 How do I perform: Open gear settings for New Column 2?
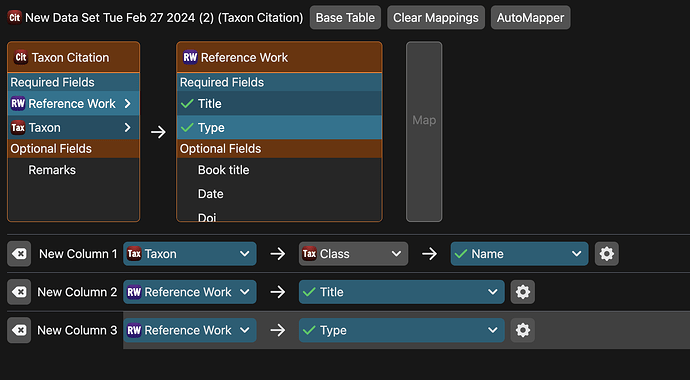(523, 292)
